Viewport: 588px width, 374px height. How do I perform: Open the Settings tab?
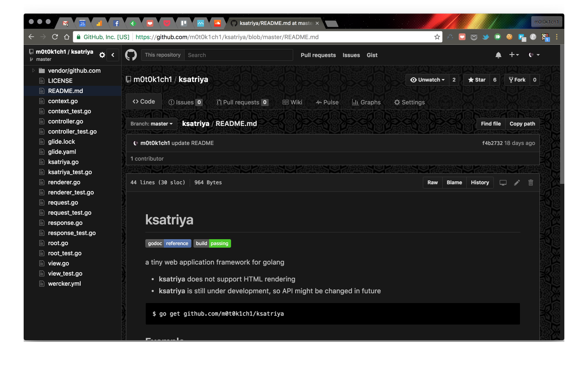pos(409,102)
